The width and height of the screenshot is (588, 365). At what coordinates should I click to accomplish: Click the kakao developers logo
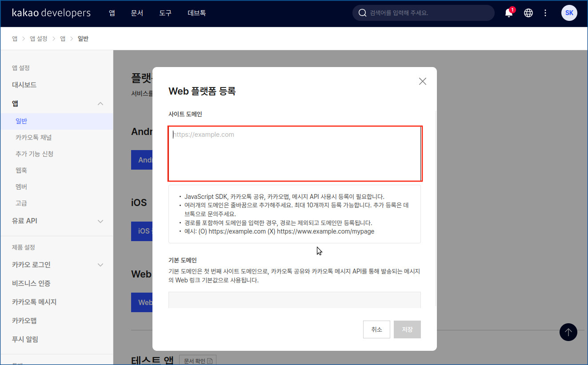click(51, 13)
